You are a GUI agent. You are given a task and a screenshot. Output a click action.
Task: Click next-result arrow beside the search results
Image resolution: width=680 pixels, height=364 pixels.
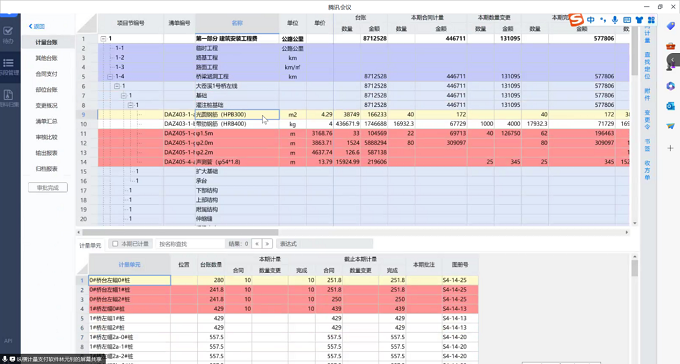coord(268,244)
